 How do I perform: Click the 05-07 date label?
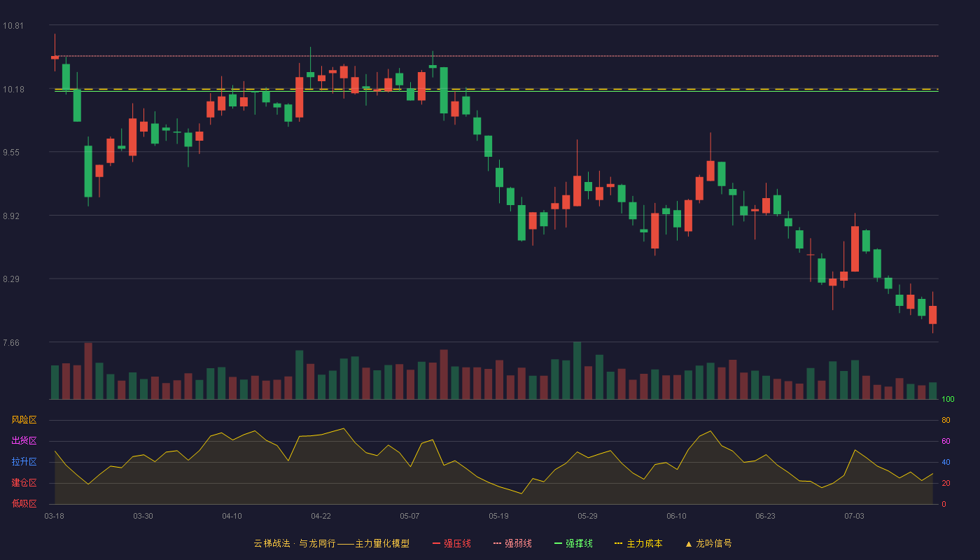click(x=409, y=516)
